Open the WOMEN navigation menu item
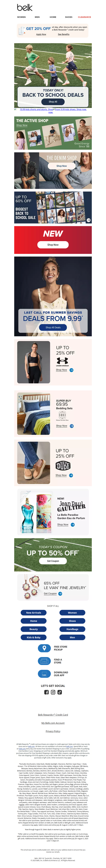The width and height of the screenshot is (106, 868). tap(21, 17)
